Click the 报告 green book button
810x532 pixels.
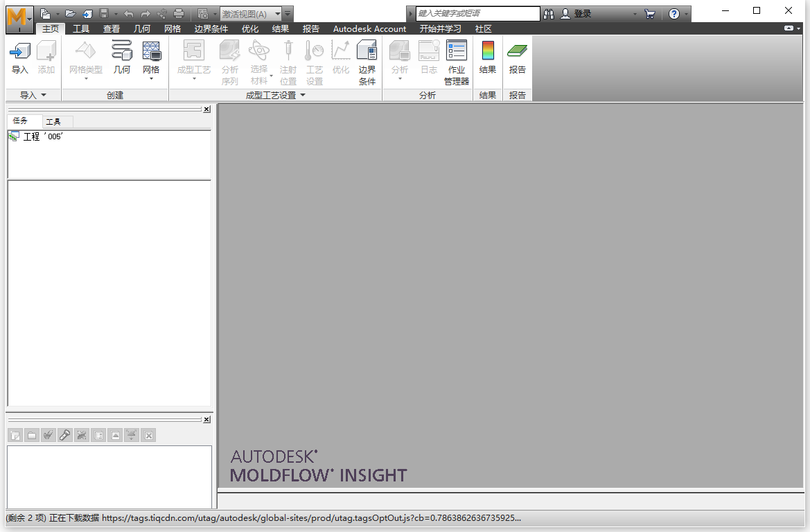pos(517,57)
